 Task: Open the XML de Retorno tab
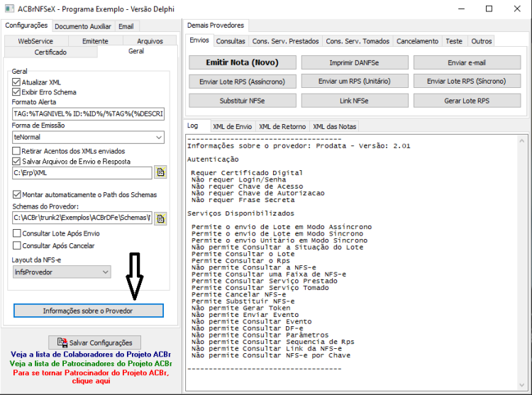pos(282,126)
